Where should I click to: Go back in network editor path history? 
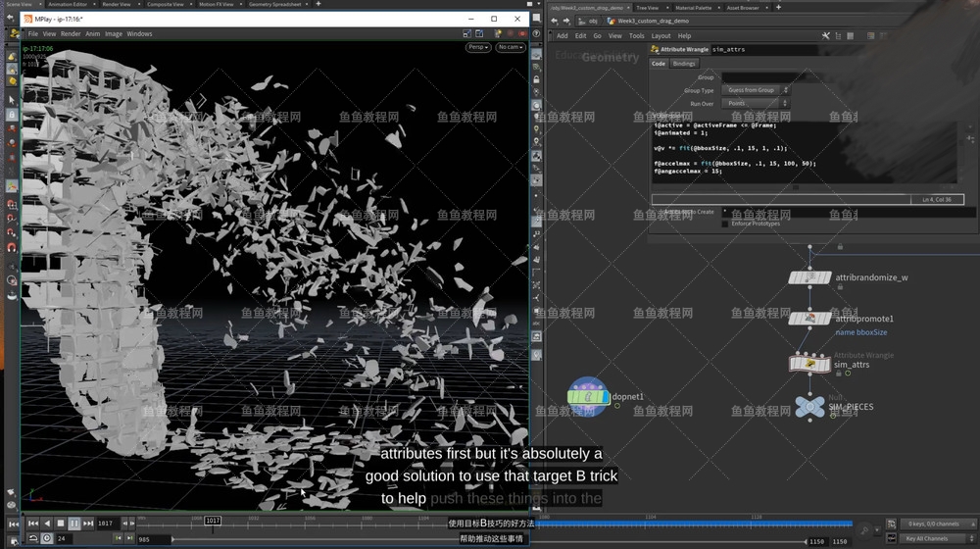tap(555, 21)
